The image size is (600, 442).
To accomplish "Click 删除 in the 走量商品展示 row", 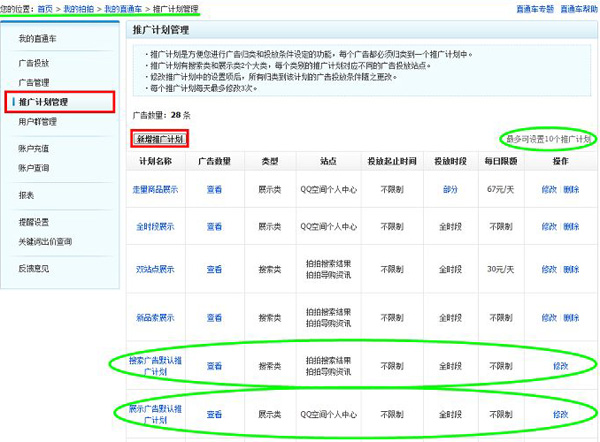I will coord(571,189).
